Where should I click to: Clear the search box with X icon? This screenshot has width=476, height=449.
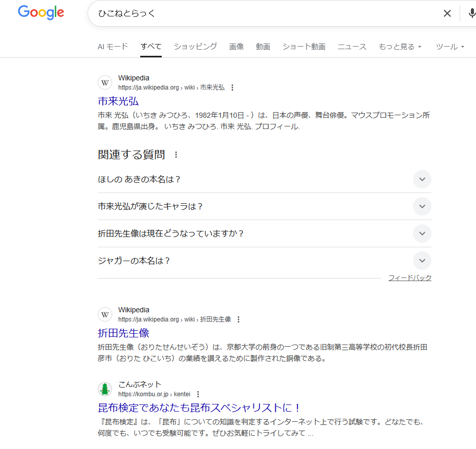coord(447,13)
